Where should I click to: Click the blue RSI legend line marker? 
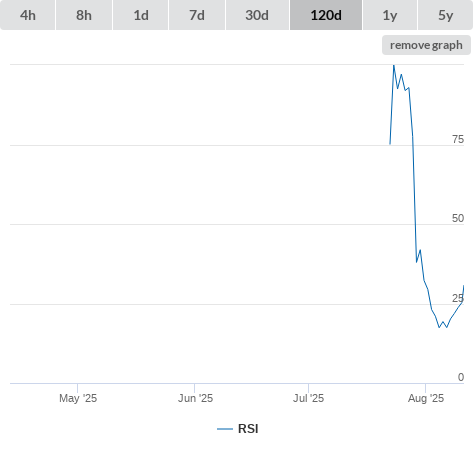coord(225,429)
